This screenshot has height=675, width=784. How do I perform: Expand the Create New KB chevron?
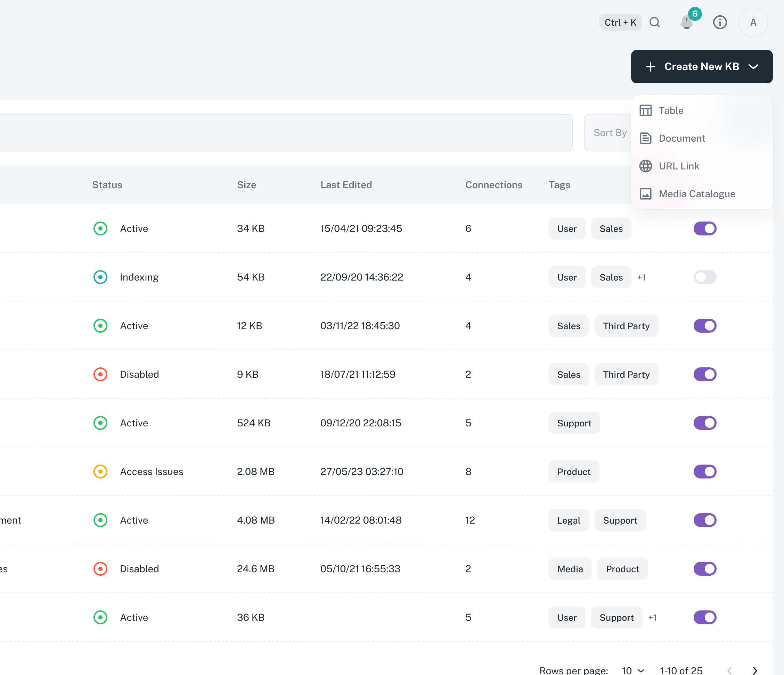tap(753, 67)
